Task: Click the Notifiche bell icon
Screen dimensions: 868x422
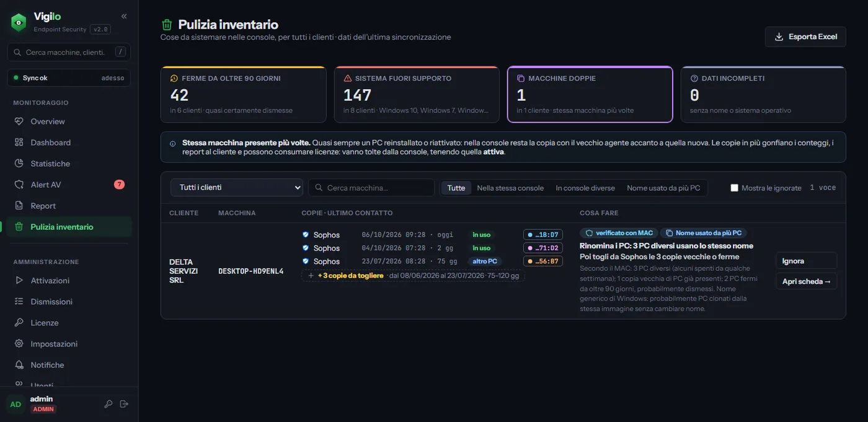Action: (19, 365)
